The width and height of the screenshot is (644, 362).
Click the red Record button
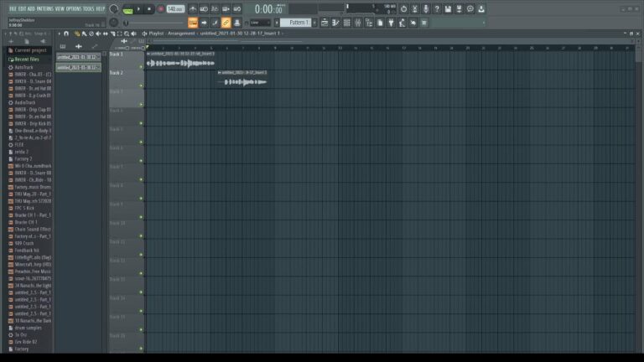[161, 9]
